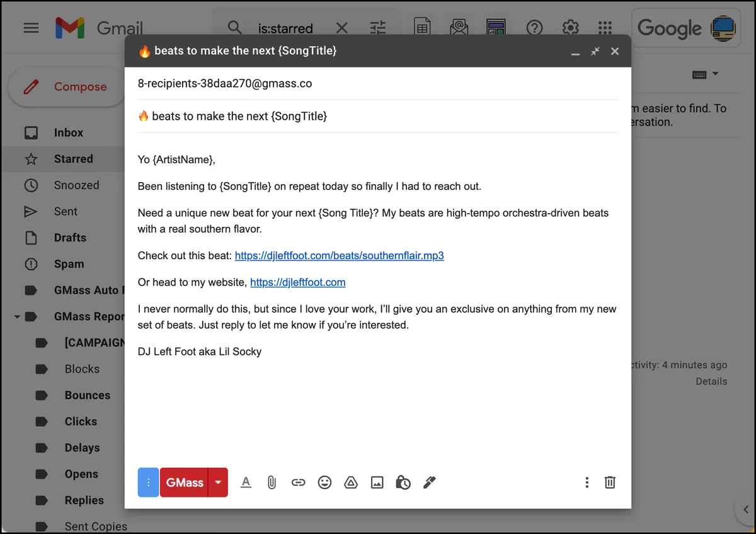Start a new message with Compose
Viewport: 756px width, 534px height.
[x=67, y=87]
